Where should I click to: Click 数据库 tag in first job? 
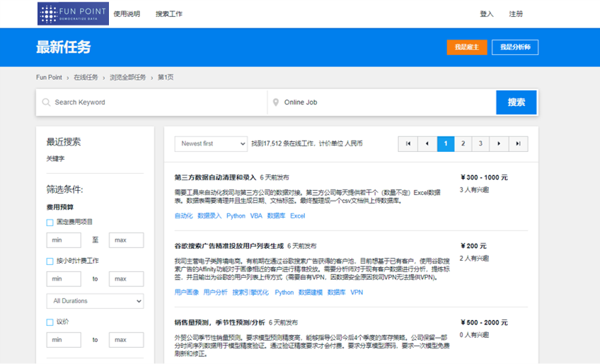click(276, 216)
